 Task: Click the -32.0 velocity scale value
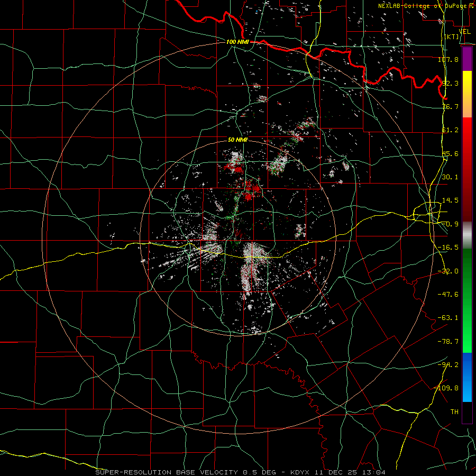[x=448, y=271]
